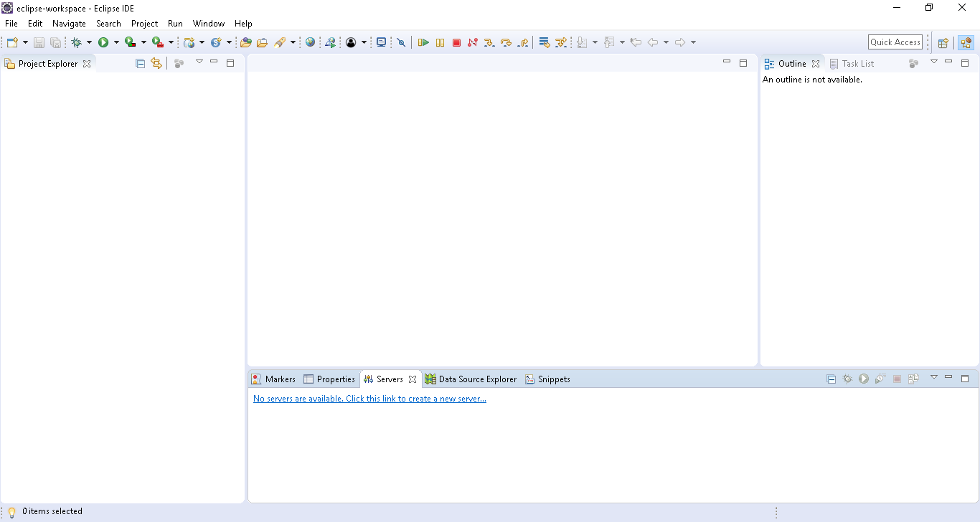Image resolution: width=980 pixels, height=522 pixels.
Task: Click the Last Edit Location icon
Action: 635,42
